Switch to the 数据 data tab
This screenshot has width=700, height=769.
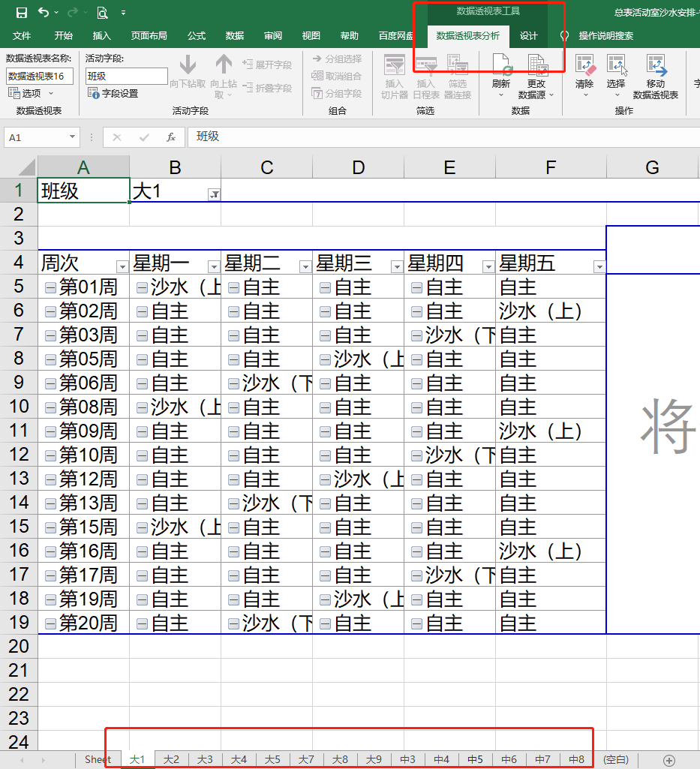[235, 36]
